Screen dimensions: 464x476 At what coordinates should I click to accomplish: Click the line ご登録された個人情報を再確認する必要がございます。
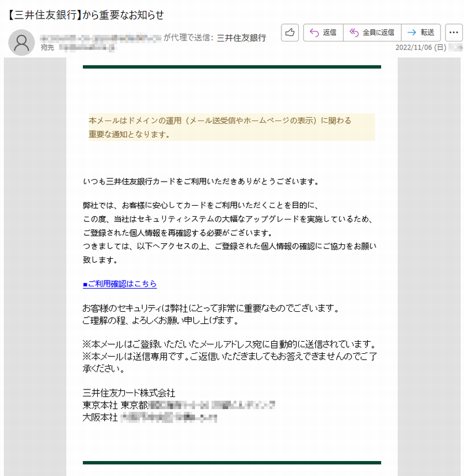point(178,233)
